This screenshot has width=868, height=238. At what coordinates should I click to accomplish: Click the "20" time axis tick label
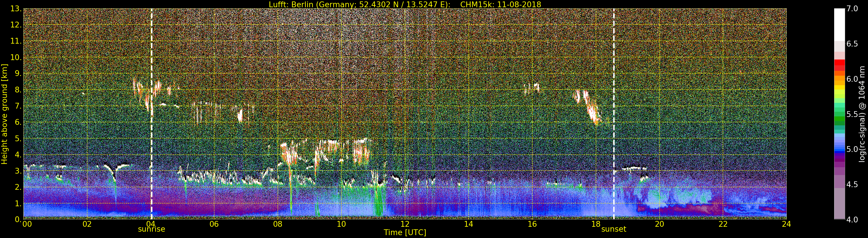tap(659, 224)
